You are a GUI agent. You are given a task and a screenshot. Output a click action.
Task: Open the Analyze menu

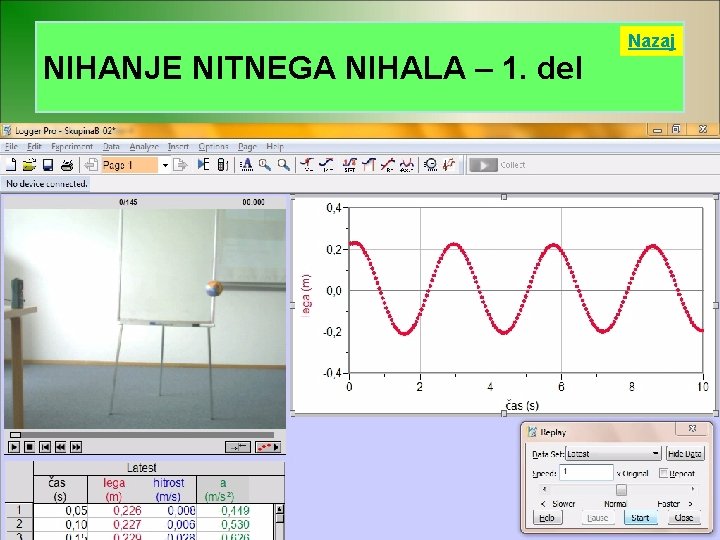click(144, 146)
